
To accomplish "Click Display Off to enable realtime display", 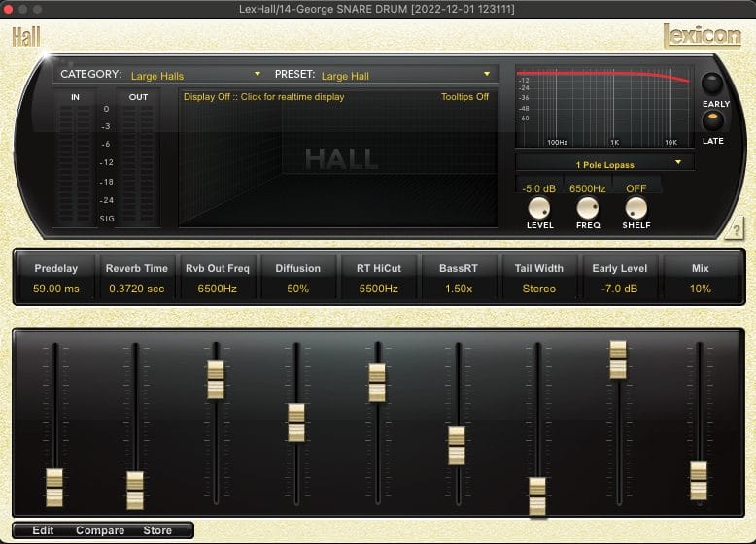I will pos(263,97).
